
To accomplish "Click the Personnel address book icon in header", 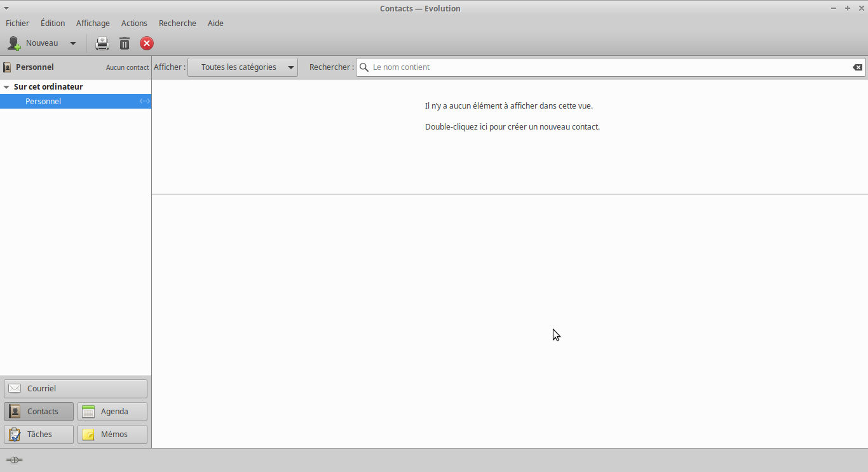I will tap(8, 67).
